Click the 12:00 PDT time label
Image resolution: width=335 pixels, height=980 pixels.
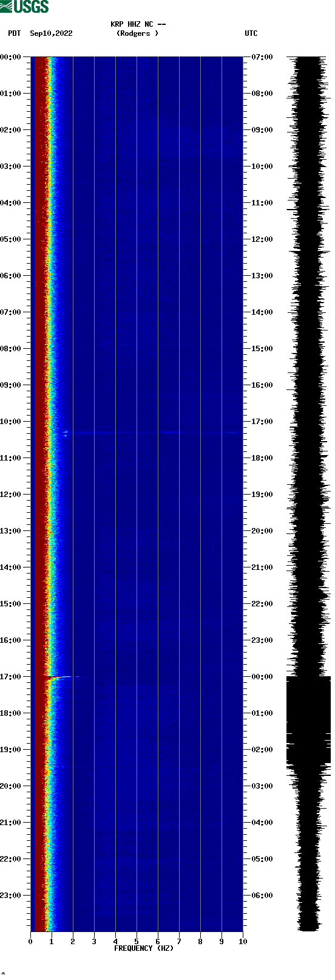(10, 495)
